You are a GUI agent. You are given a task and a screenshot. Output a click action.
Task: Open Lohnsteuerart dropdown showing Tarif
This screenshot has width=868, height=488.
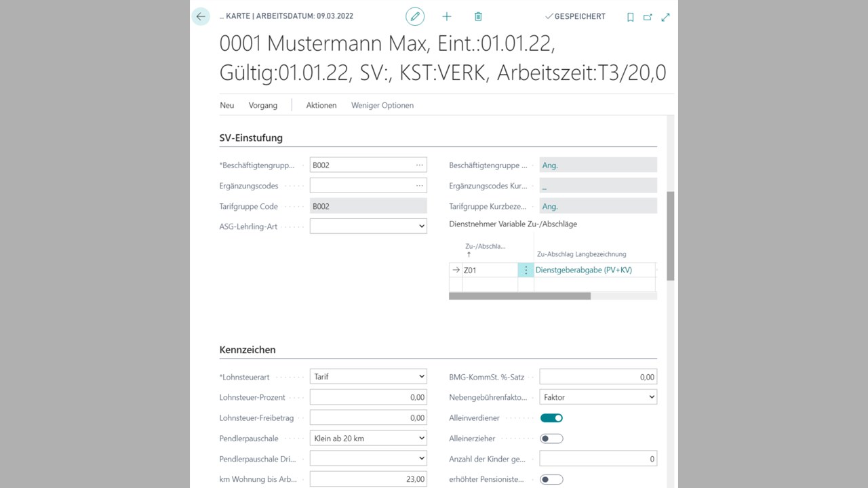click(368, 376)
